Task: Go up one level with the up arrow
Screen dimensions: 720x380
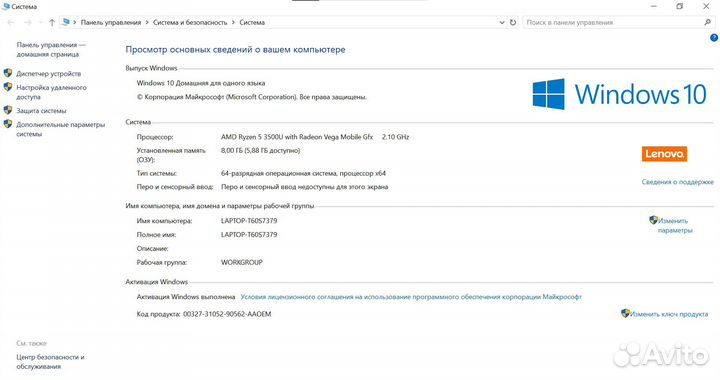Action: coord(52,22)
